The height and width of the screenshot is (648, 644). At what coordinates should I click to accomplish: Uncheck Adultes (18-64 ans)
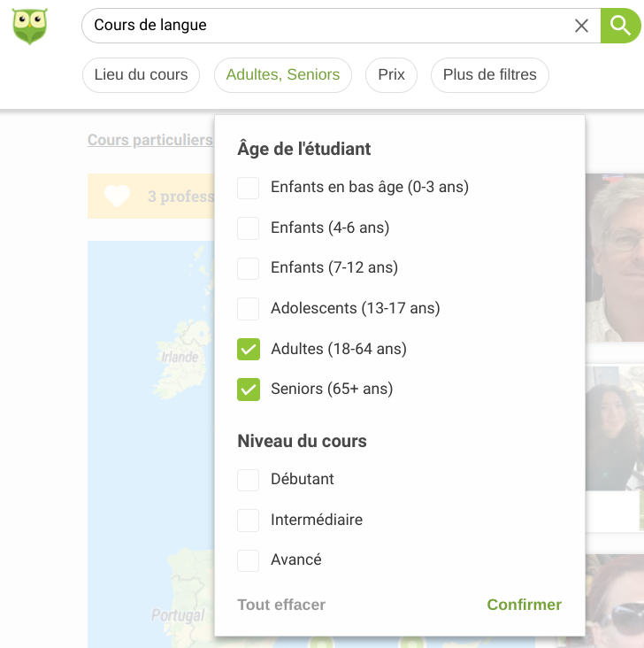click(x=249, y=350)
